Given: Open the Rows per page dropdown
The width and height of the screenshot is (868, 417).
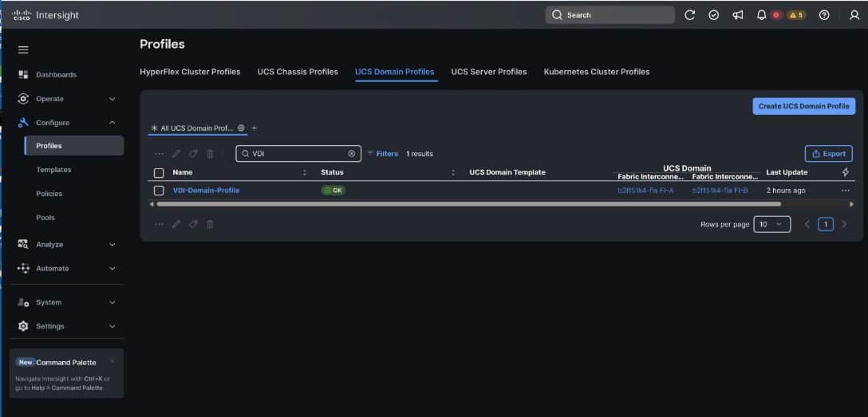Looking at the screenshot, I should click(771, 224).
